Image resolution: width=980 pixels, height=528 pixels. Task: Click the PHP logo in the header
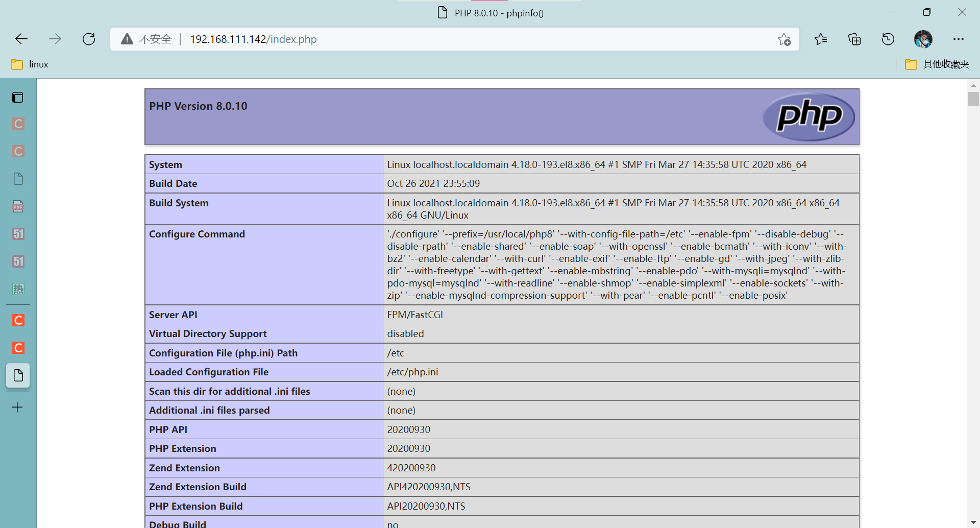(x=808, y=117)
